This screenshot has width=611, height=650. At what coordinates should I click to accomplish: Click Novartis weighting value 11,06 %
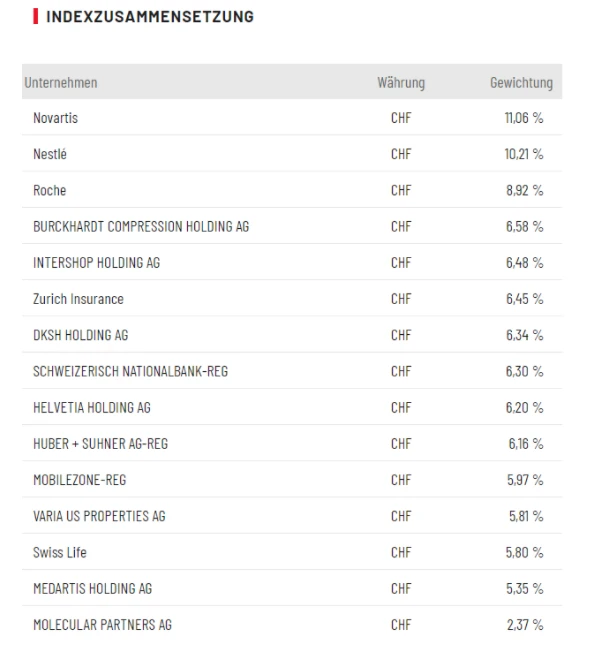[x=524, y=118]
